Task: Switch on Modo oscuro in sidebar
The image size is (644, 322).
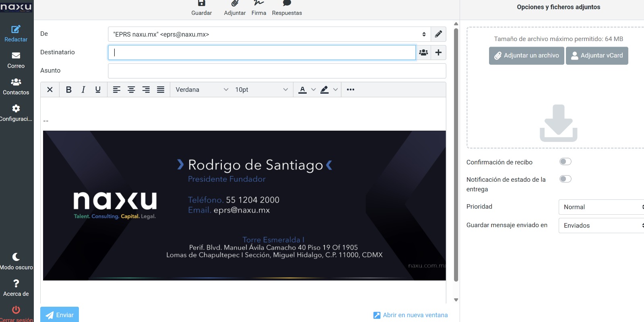Action: (x=16, y=261)
